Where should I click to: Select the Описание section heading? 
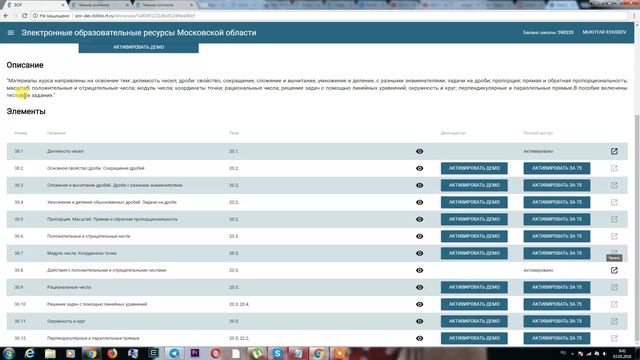[x=25, y=65]
